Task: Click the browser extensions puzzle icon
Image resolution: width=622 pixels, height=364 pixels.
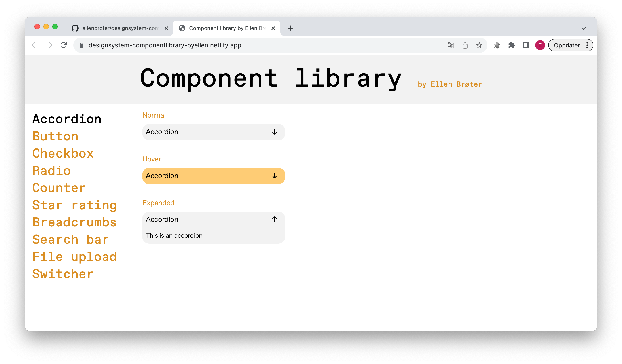Action: click(x=511, y=45)
